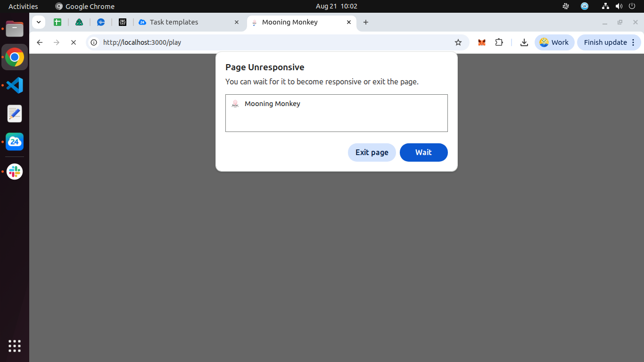Image resolution: width=644 pixels, height=362 pixels.
Task: Open the text editor from the dock
Action: pos(15,114)
